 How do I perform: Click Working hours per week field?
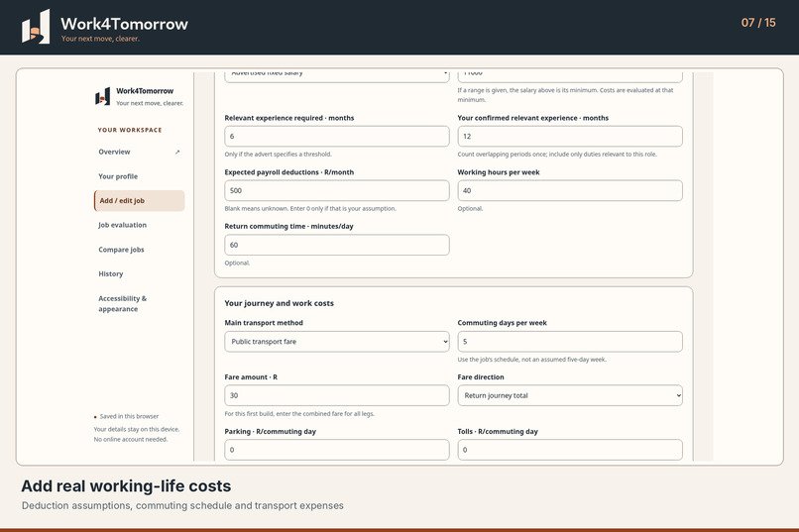[570, 190]
